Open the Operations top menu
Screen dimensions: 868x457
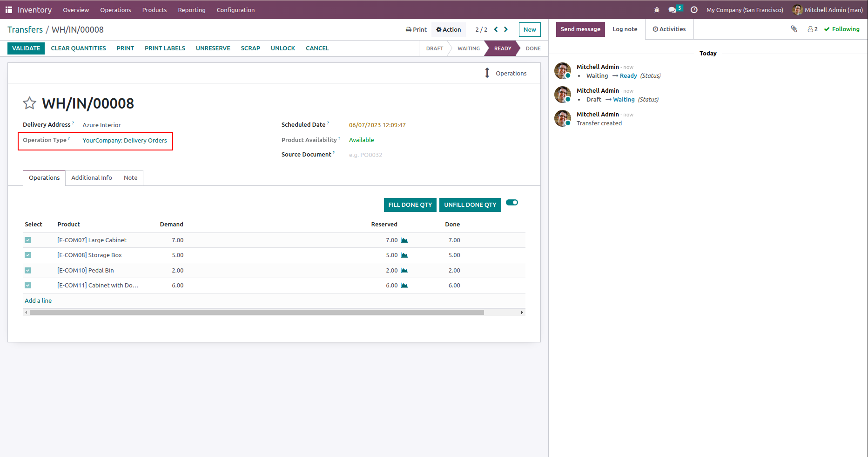pyautogui.click(x=115, y=10)
